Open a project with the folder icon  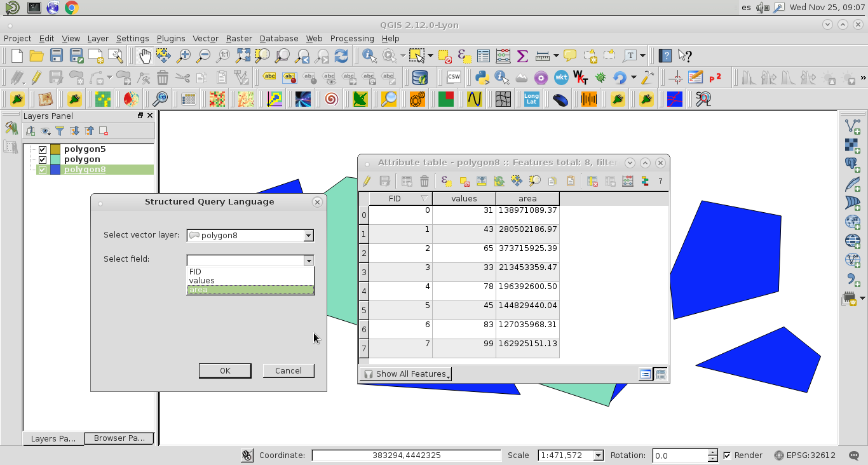36,56
